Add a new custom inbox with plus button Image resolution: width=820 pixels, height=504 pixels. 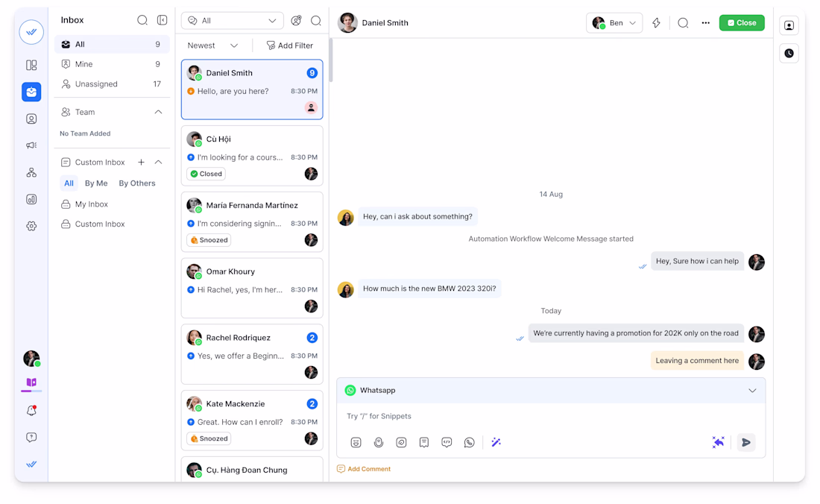point(141,162)
